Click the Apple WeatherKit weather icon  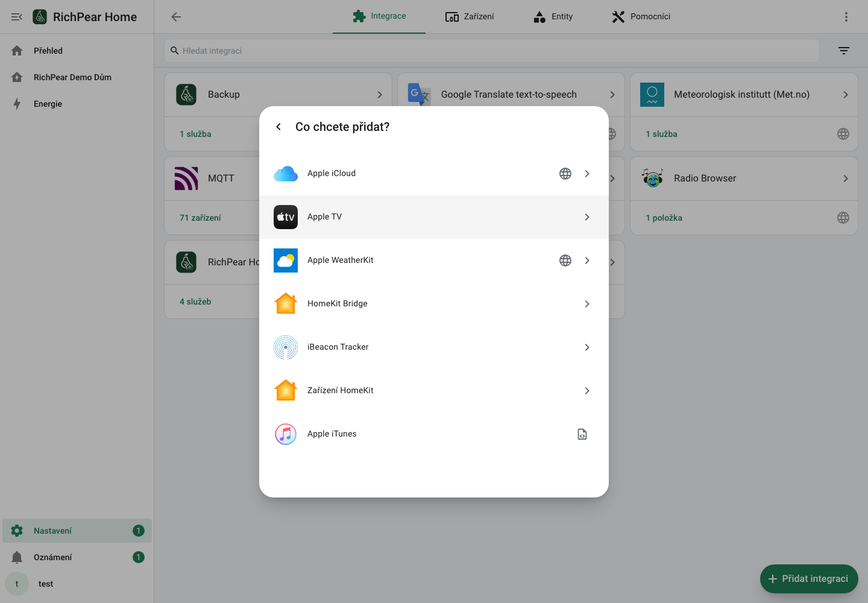coord(286,260)
